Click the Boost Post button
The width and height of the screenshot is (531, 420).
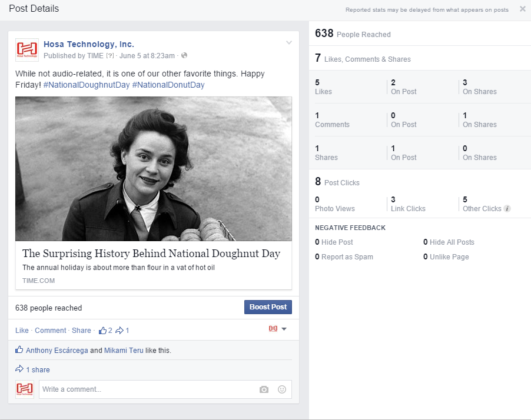click(x=268, y=307)
